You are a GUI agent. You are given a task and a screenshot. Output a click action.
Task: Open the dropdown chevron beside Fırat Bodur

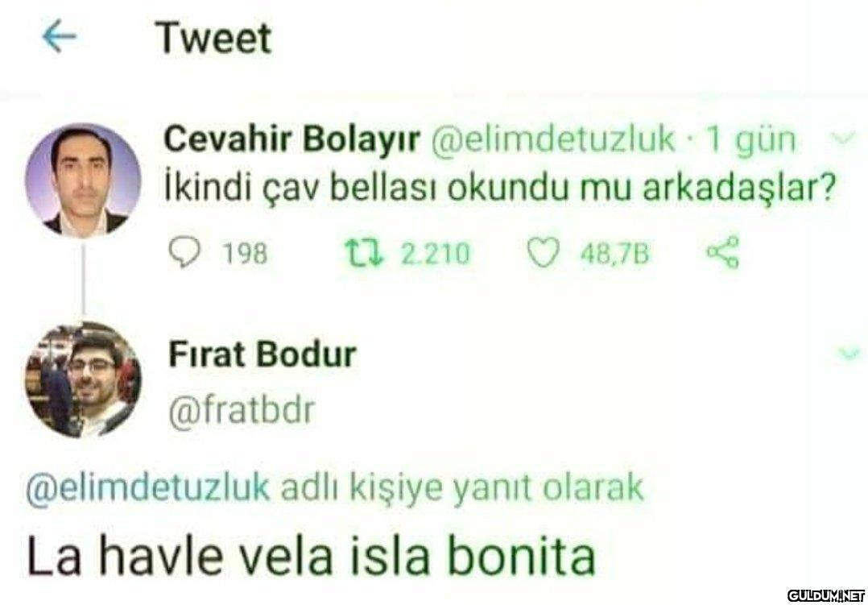[x=849, y=353]
